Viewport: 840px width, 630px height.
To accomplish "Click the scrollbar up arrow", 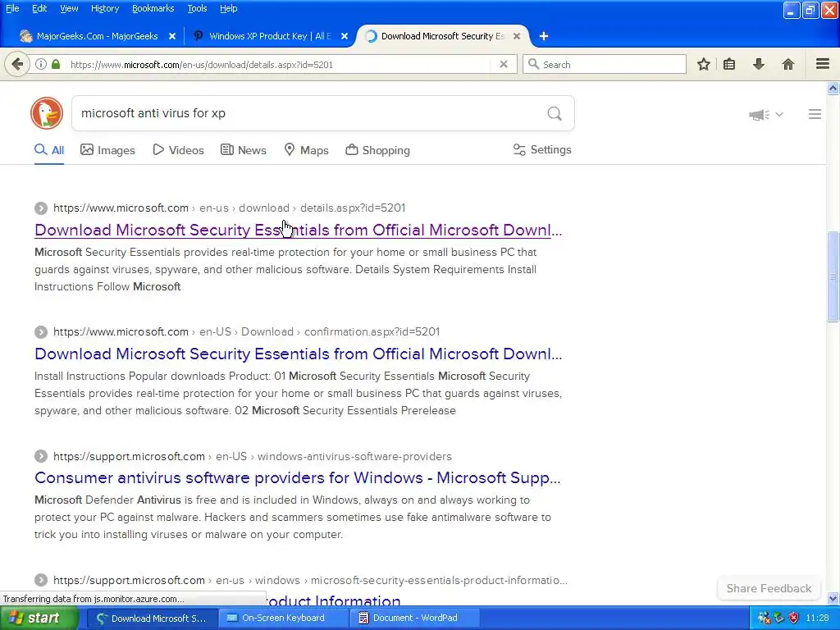I will 833,88.
